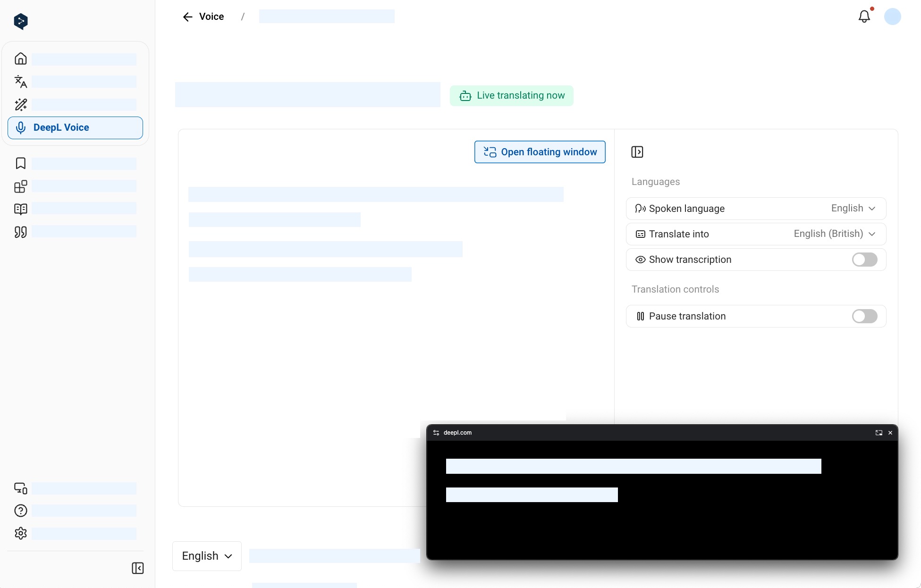Select the text translation sidebar icon
921x588 pixels.
(x=21, y=82)
